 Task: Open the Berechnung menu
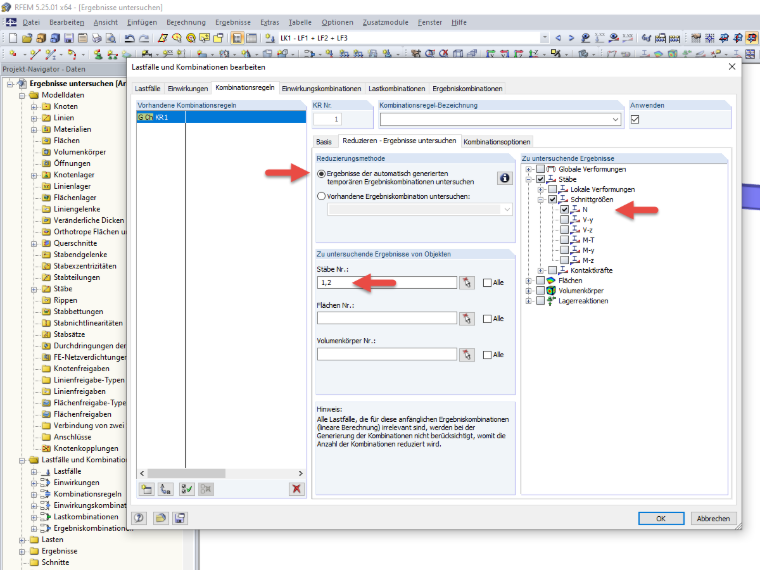pyautogui.click(x=186, y=22)
